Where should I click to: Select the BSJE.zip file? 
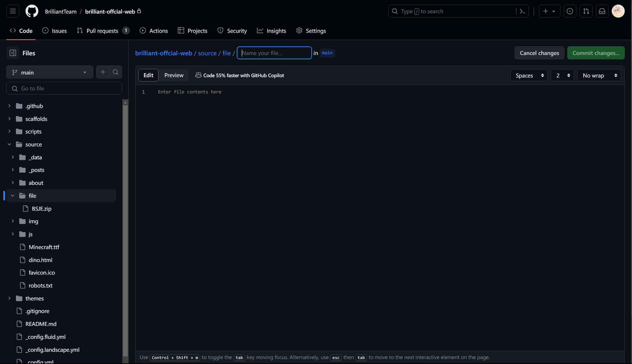click(x=41, y=209)
